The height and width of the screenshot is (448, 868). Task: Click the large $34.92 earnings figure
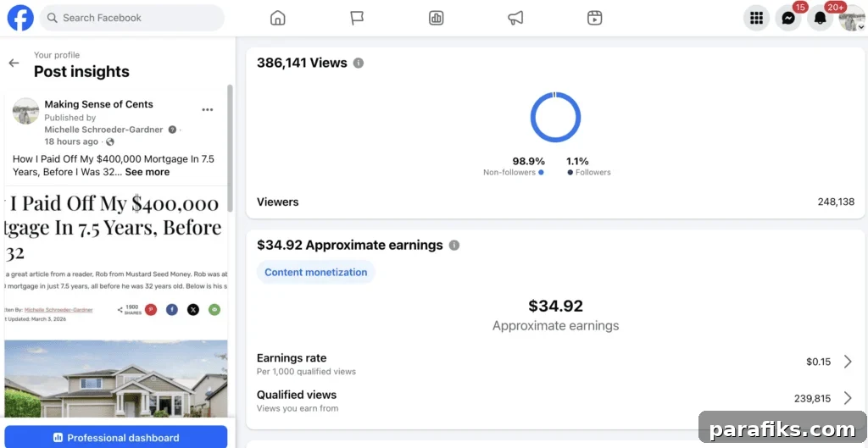(x=555, y=306)
